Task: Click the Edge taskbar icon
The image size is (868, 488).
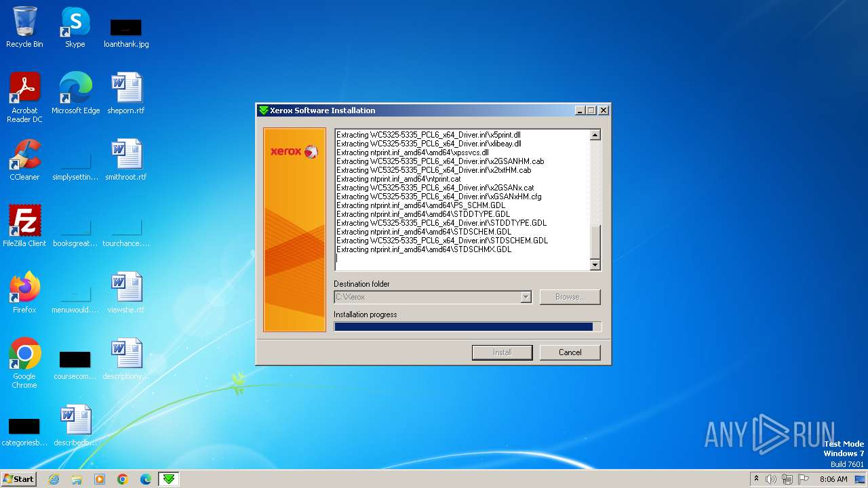Action: (x=146, y=479)
